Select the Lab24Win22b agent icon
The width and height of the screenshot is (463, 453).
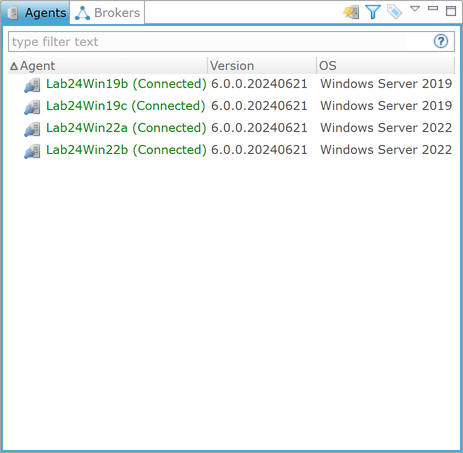(x=32, y=151)
